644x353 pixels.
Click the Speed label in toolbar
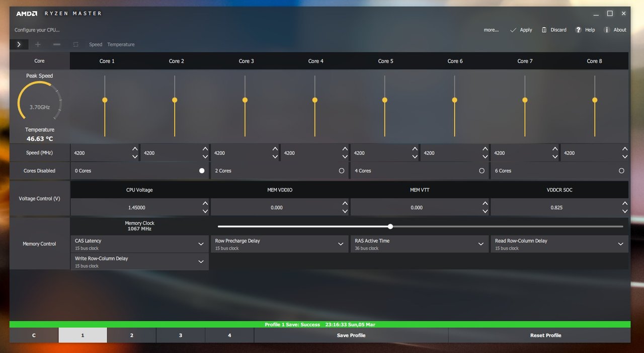96,44
